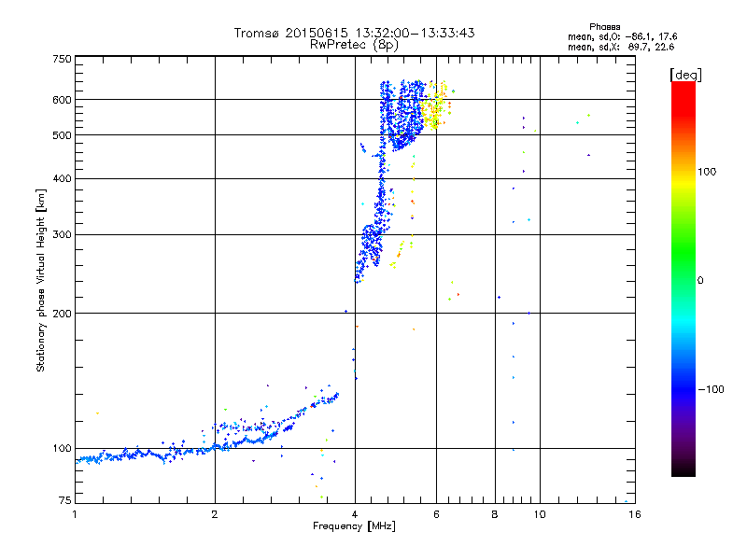Click the 'mean, sd,O: -86.1, 17.6' line
747x560 pixels.
click(622, 36)
